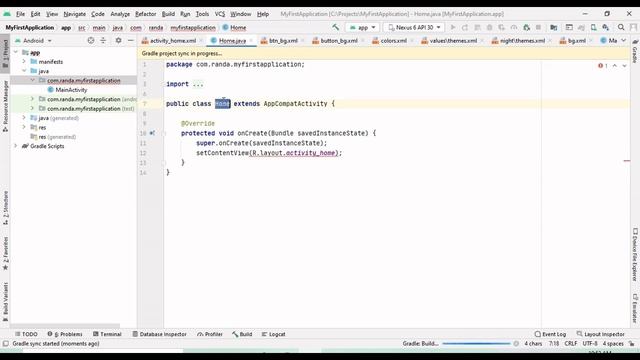Open the app run configuration dropdown

point(362,27)
